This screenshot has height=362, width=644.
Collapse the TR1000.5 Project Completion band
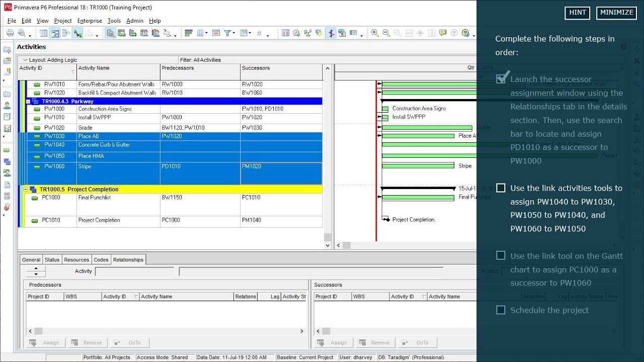click(x=26, y=190)
